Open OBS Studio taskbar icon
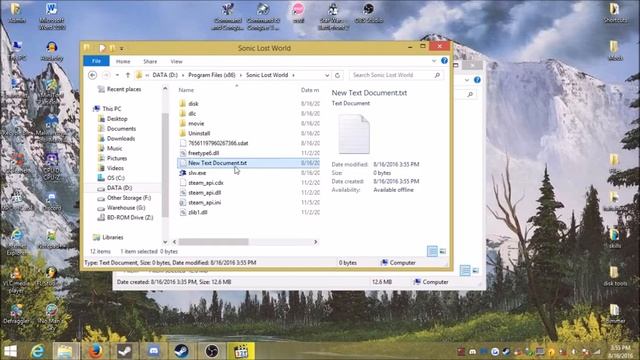 211,351
